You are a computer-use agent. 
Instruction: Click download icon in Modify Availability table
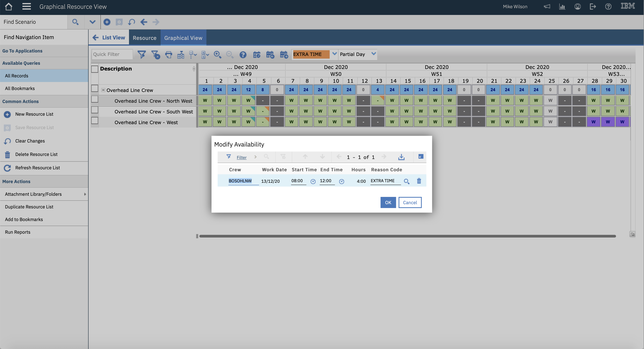click(401, 157)
